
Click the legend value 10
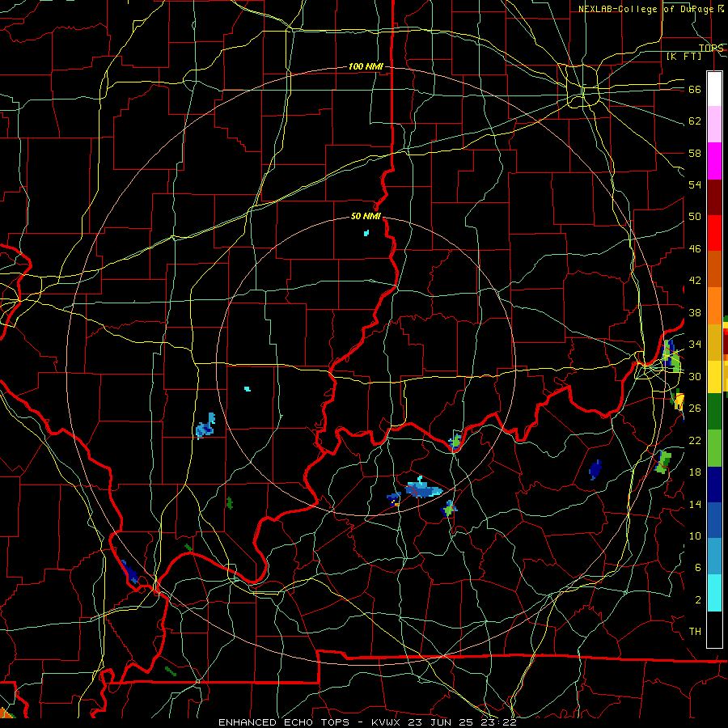(695, 535)
